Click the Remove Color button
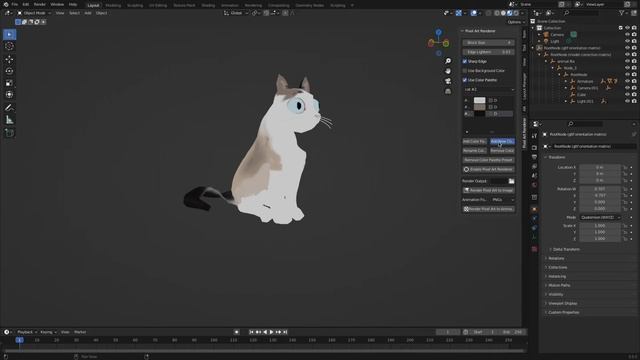The height and width of the screenshot is (360, 640). click(x=502, y=151)
